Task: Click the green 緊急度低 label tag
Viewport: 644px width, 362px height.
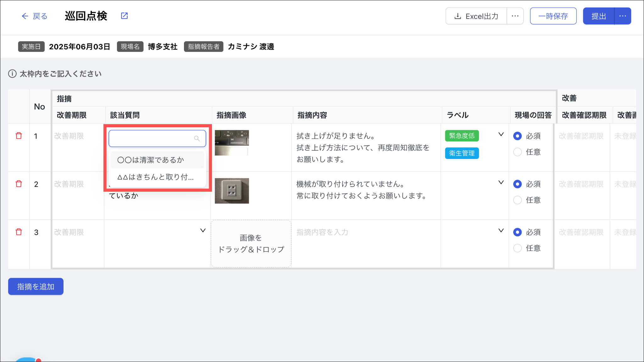Action: (462, 136)
